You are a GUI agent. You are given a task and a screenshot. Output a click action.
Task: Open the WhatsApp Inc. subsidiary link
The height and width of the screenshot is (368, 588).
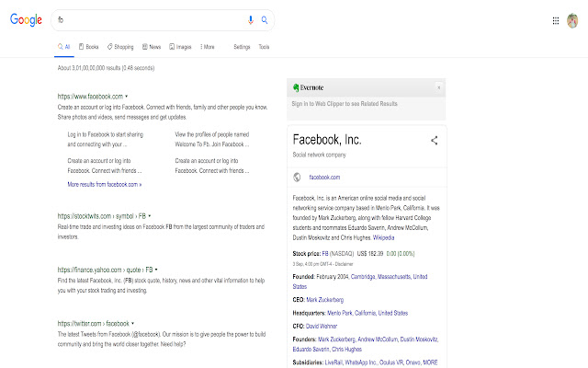pos(361,362)
